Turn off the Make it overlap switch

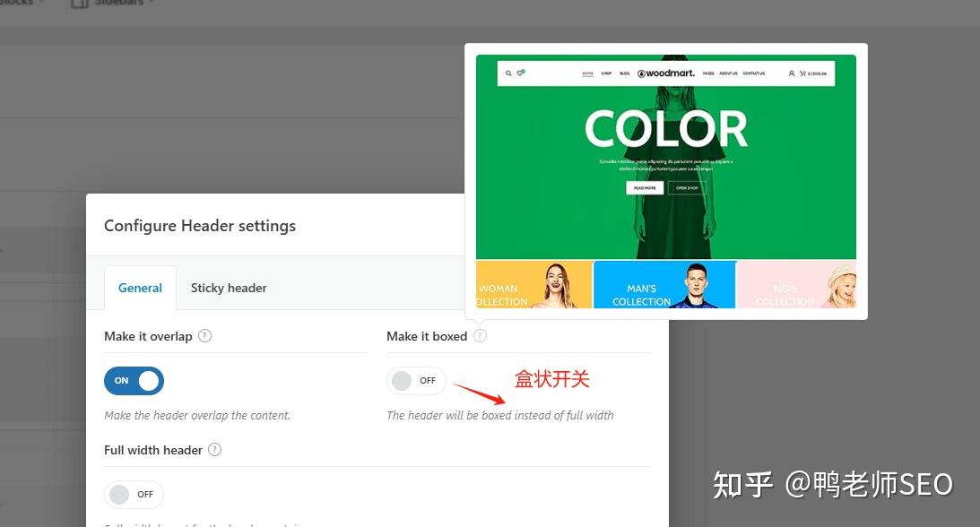(134, 380)
